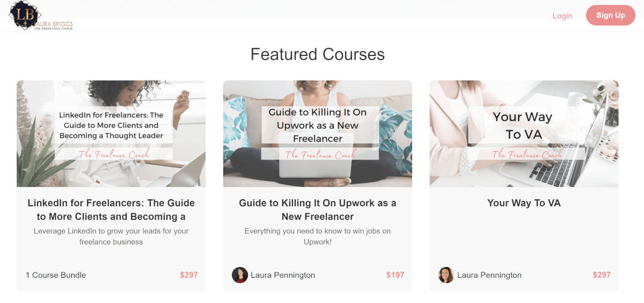Viewport: 644px width, 303px height.
Task: Click Laura Pennington avatar on VA course
Action: [446, 275]
